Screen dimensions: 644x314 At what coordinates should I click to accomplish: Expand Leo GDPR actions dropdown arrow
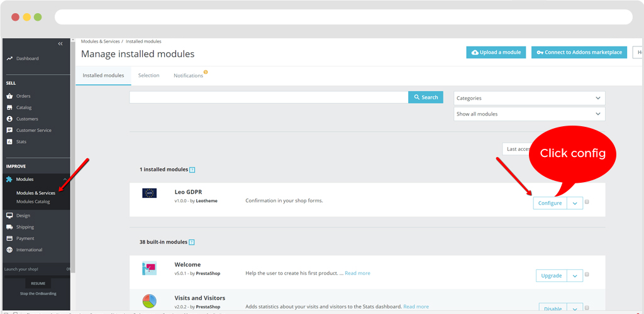coord(575,203)
